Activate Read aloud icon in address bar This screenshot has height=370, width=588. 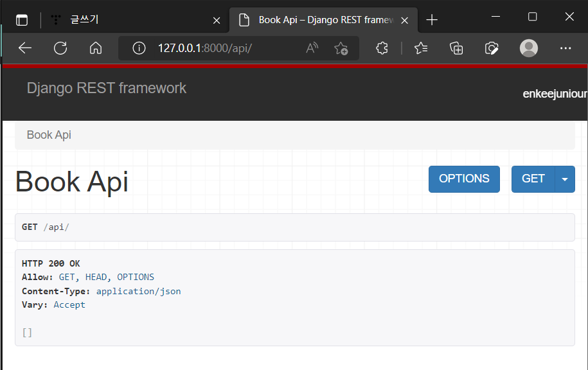point(312,48)
